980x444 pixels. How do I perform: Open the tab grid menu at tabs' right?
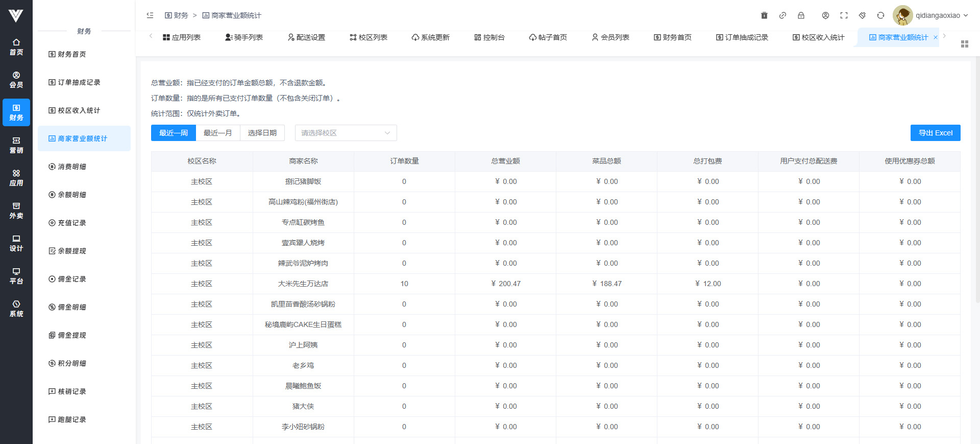coord(964,44)
